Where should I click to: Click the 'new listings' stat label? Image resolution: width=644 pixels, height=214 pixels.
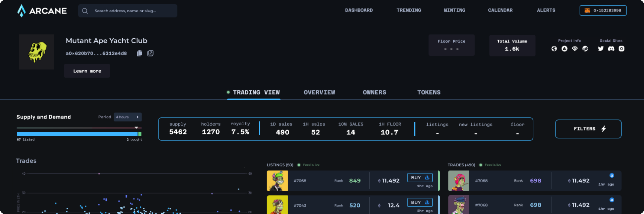pyautogui.click(x=476, y=125)
